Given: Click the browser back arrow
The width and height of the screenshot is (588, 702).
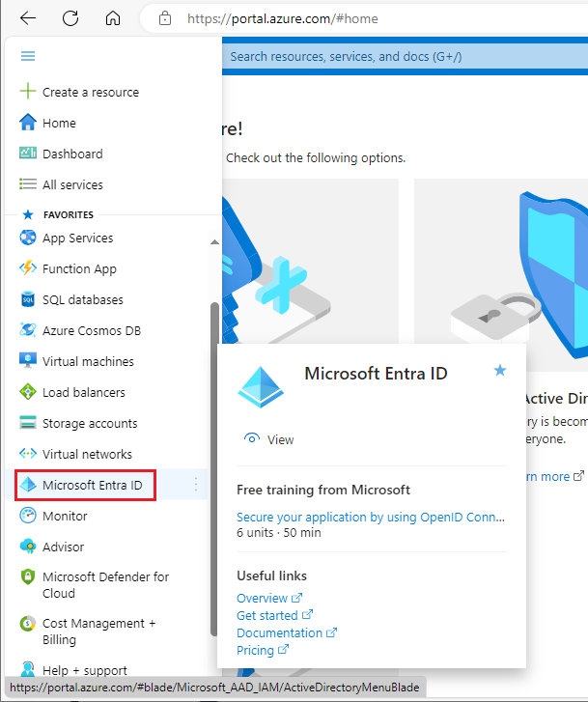Looking at the screenshot, I should tap(28, 18).
